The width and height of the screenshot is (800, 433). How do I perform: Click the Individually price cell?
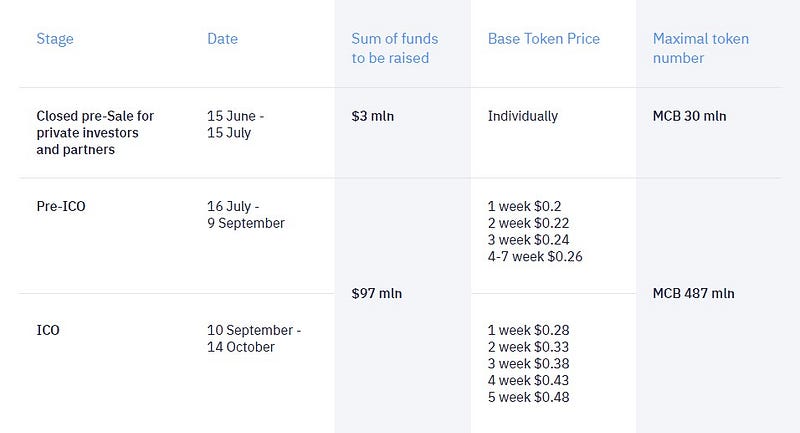(522, 116)
